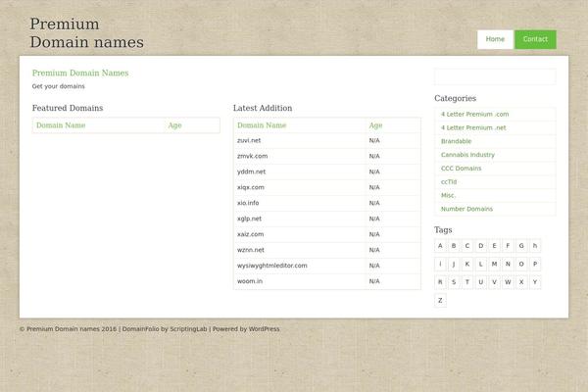Browse the Number Domains category

(x=466, y=209)
